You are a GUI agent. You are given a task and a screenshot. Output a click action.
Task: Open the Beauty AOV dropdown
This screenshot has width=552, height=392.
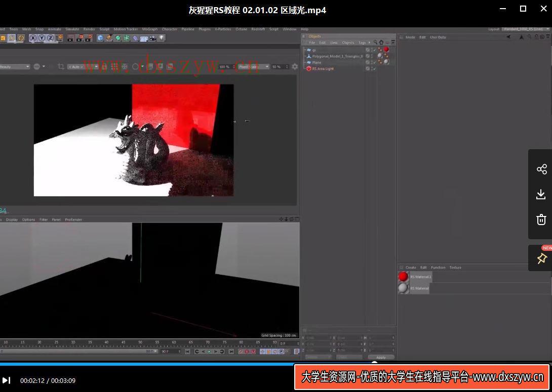(14, 66)
